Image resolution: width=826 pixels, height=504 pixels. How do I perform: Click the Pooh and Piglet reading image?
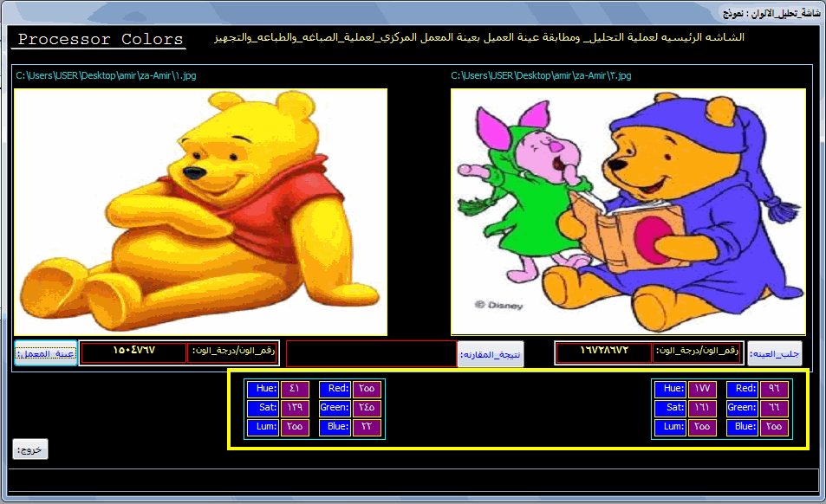(x=628, y=211)
